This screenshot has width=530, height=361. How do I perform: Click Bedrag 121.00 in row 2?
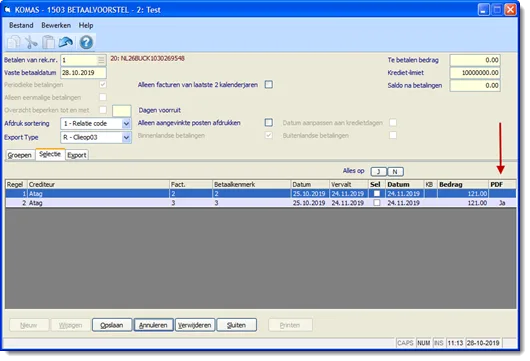(477, 203)
